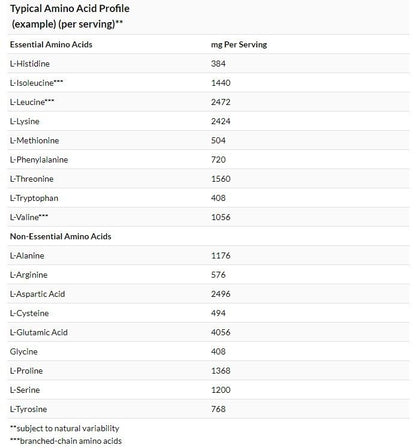Click the L-Lysine value 2424
The image size is (416, 448).
[x=221, y=121]
